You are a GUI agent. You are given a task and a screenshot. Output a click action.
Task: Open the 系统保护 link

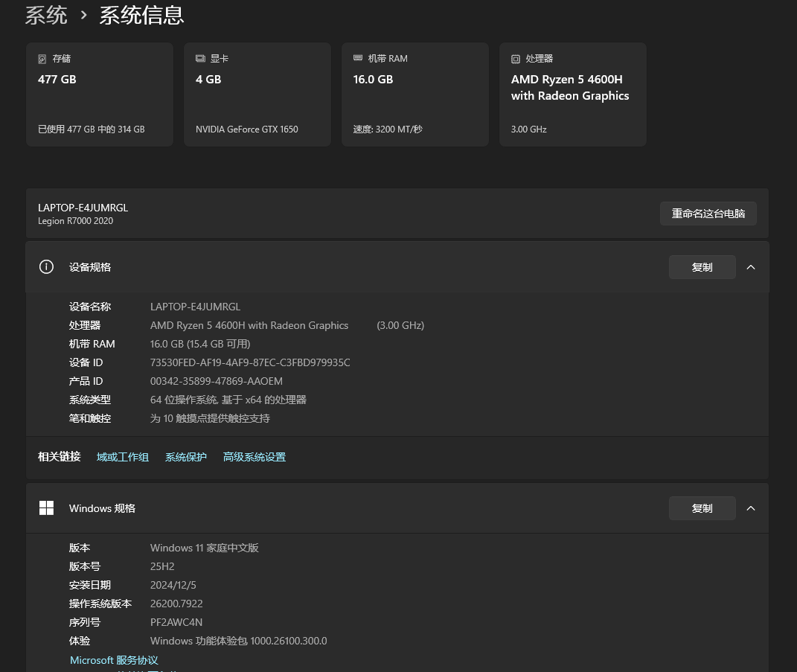(x=186, y=457)
